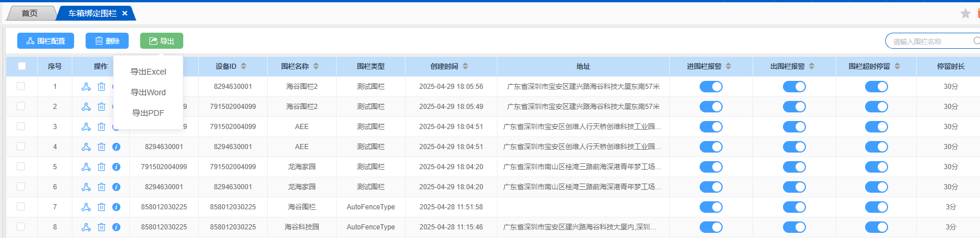Open the 导出 export dropdown button
Viewport: 980px width, 238px height.
161,41
